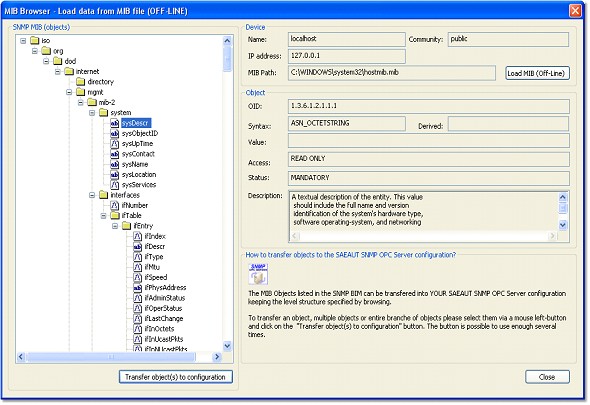Select the directory label in tree
Viewport: 590px width, 405px height.
point(100,82)
